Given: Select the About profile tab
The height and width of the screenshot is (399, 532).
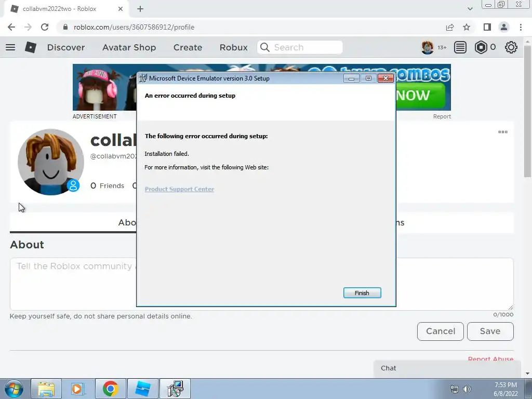Looking at the screenshot, I should click(127, 222).
